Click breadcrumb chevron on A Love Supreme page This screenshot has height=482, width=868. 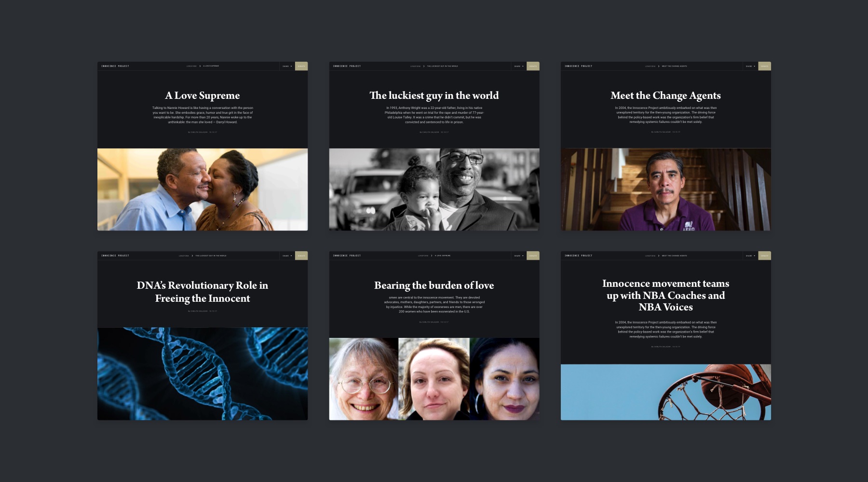(x=200, y=66)
